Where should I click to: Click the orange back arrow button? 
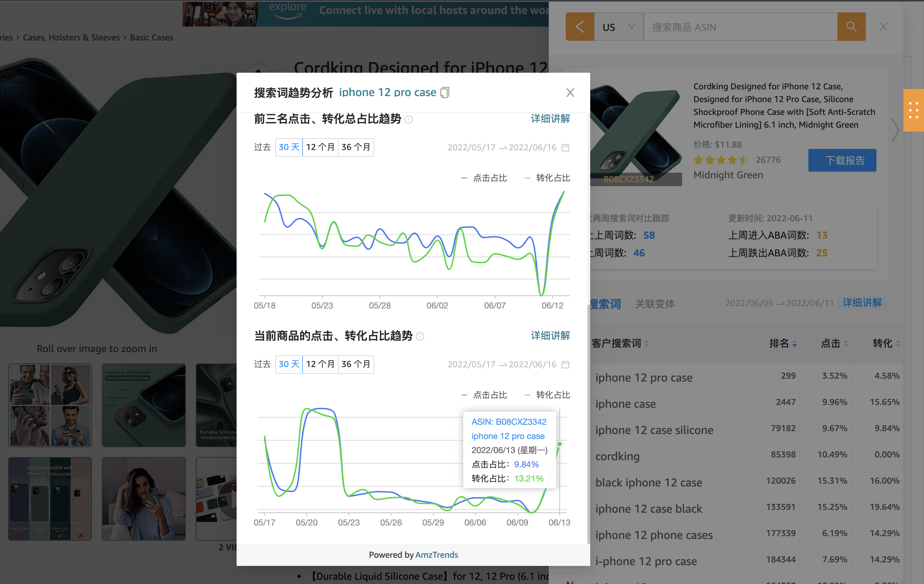coord(580,27)
